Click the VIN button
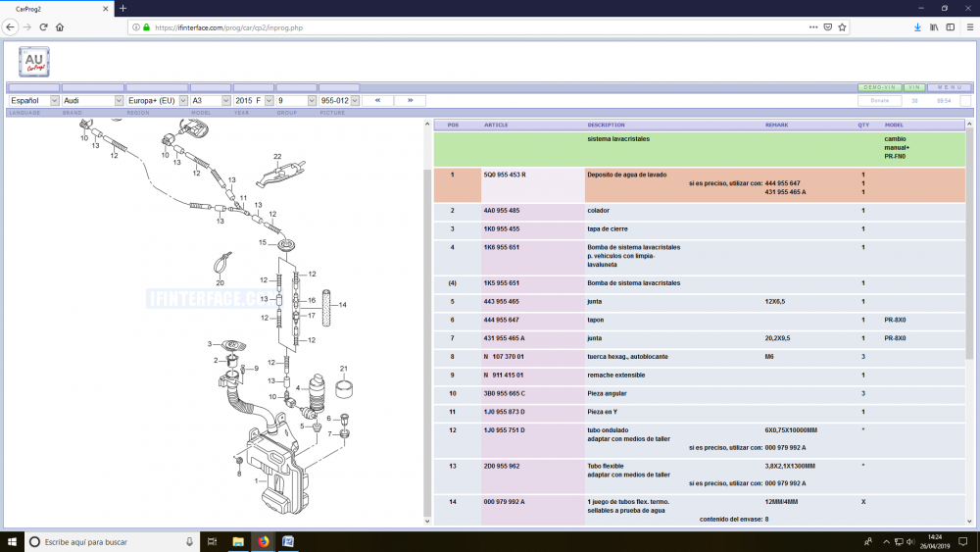This screenshot has width=980, height=552. point(914,87)
